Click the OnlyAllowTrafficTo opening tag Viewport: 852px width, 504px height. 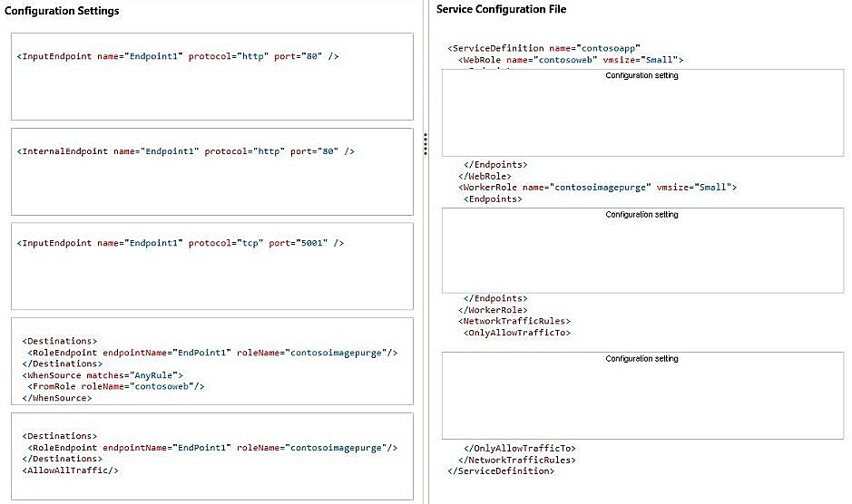[x=517, y=333]
